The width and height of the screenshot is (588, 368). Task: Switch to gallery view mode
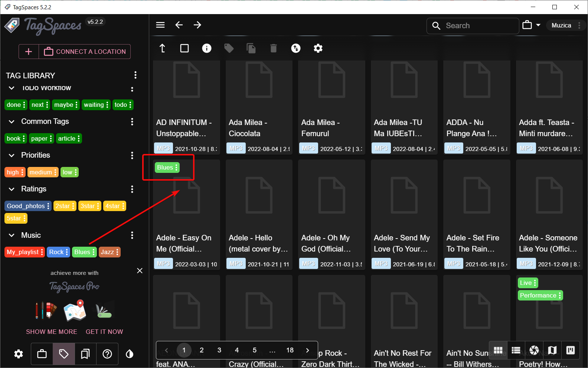[534, 350]
